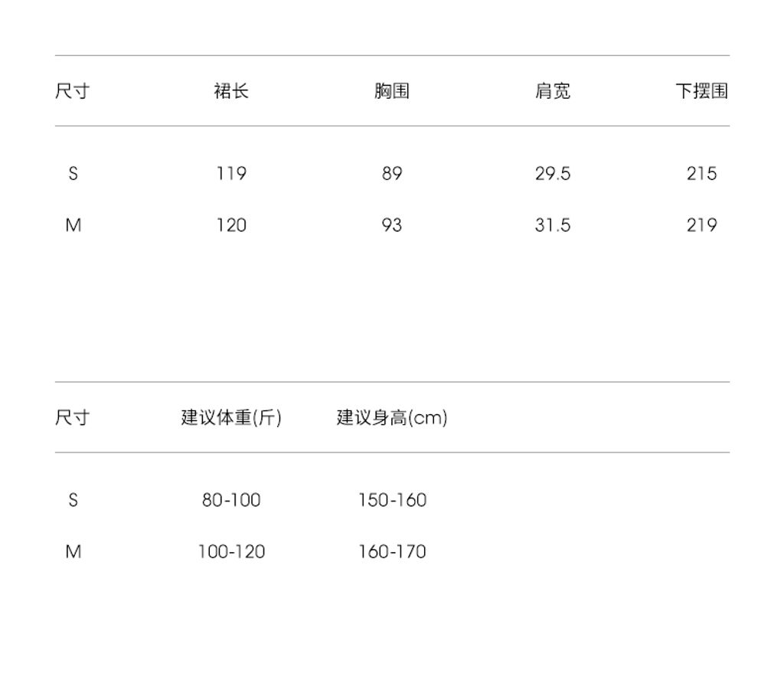Click the S label beside 119
Screen dimensions: 784x673
(x=73, y=174)
